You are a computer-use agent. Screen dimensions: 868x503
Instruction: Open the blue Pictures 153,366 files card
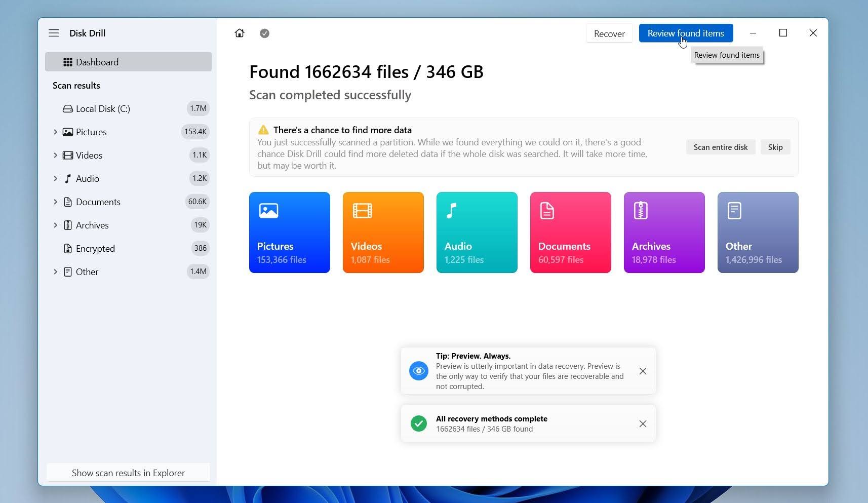(x=290, y=233)
